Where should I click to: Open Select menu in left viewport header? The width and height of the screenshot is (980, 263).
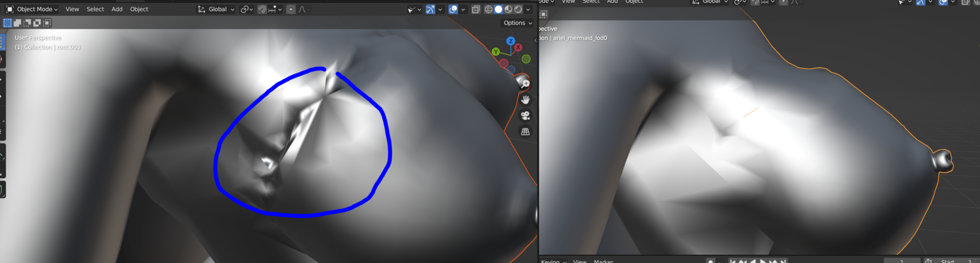95,9
